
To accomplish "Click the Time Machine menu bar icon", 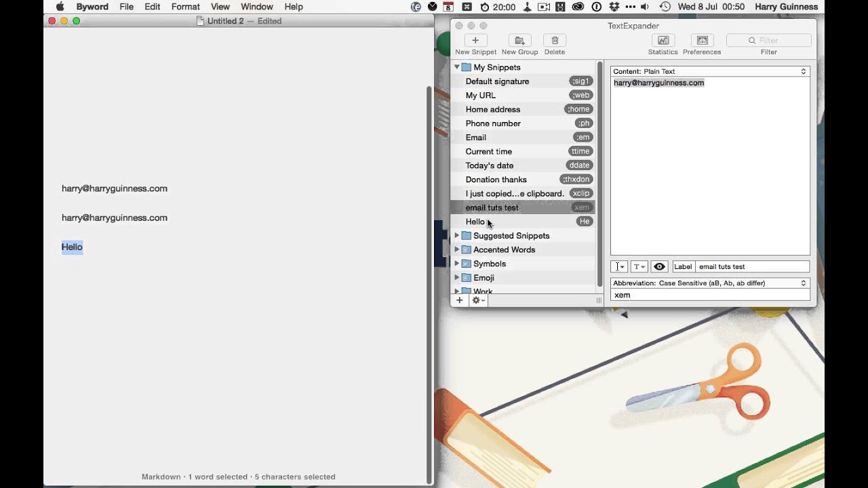I will click(665, 7).
